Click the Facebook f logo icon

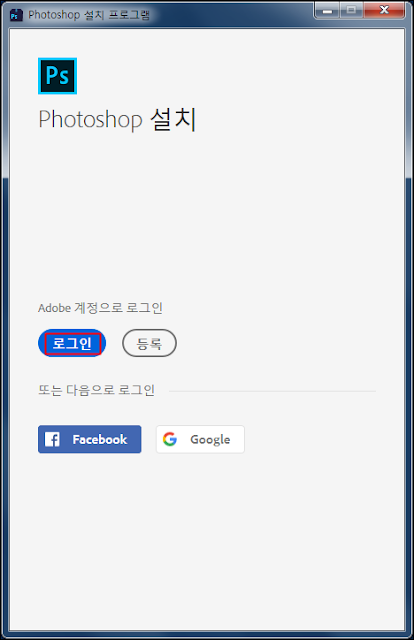[x=52, y=439]
